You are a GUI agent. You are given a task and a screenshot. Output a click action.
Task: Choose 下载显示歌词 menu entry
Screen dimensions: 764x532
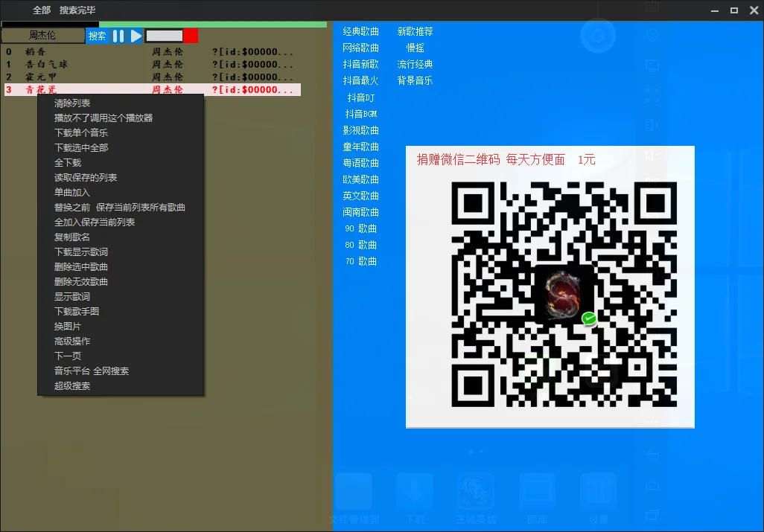[81, 252]
